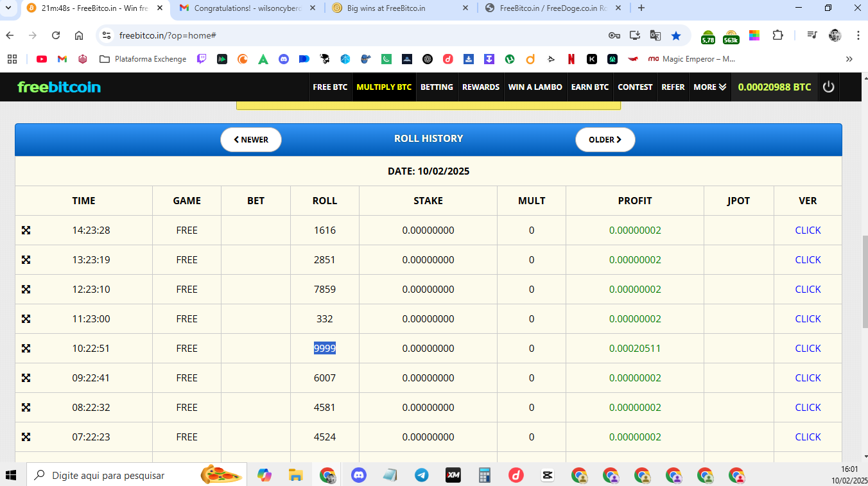Click the 0.00020511 profit value
Viewport: 868px width, 486px height.
click(x=635, y=348)
